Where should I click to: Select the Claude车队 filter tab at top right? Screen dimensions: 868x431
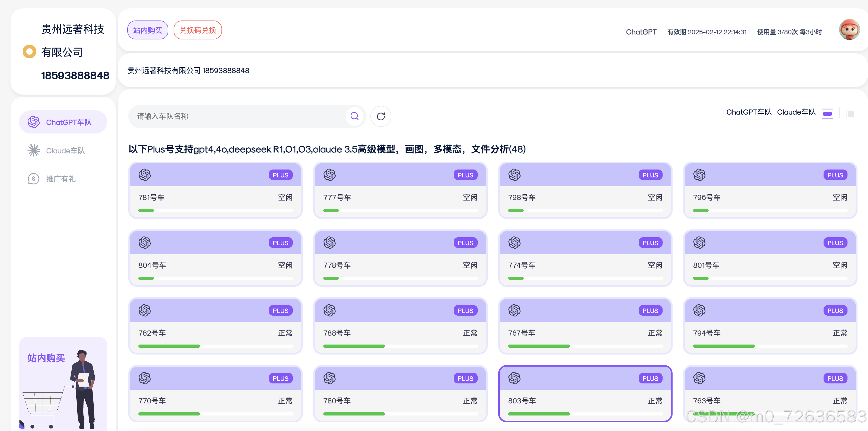coord(796,112)
